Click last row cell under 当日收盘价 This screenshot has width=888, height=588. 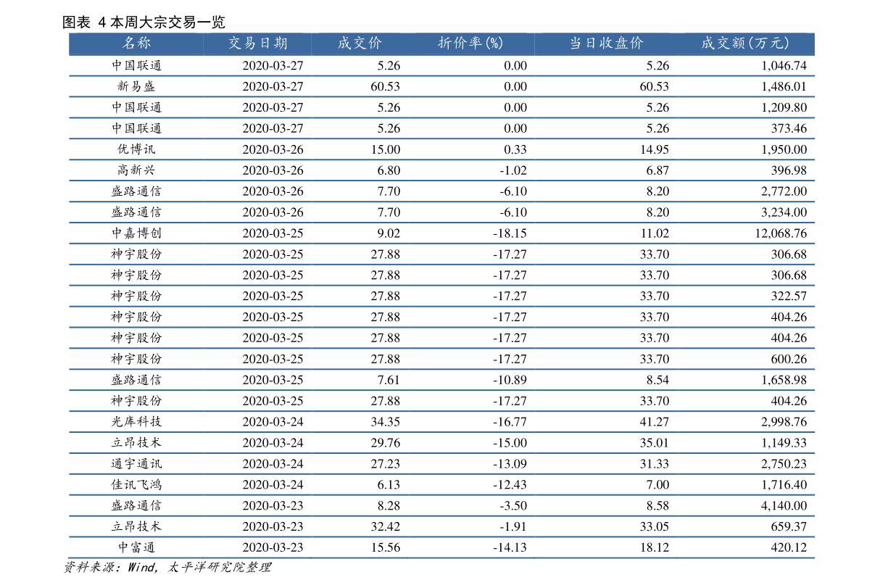(x=606, y=547)
